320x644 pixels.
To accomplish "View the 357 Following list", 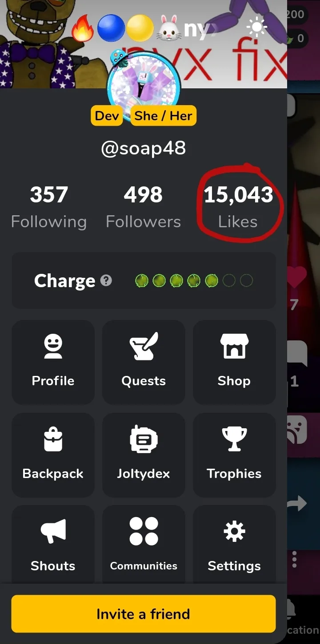I will pos(49,207).
